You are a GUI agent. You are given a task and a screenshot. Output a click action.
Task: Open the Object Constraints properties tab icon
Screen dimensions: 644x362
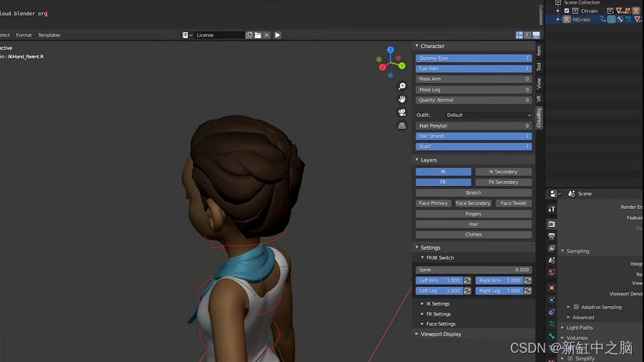click(552, 312)
